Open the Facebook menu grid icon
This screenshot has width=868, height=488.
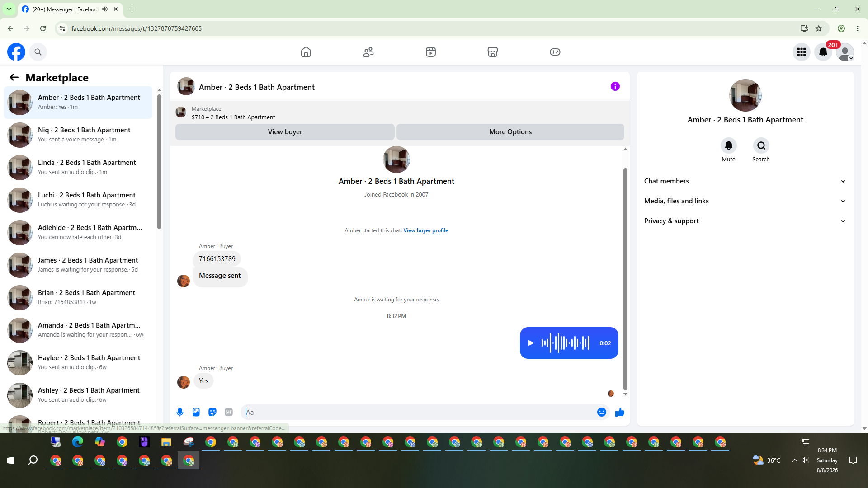pos(802,52)
